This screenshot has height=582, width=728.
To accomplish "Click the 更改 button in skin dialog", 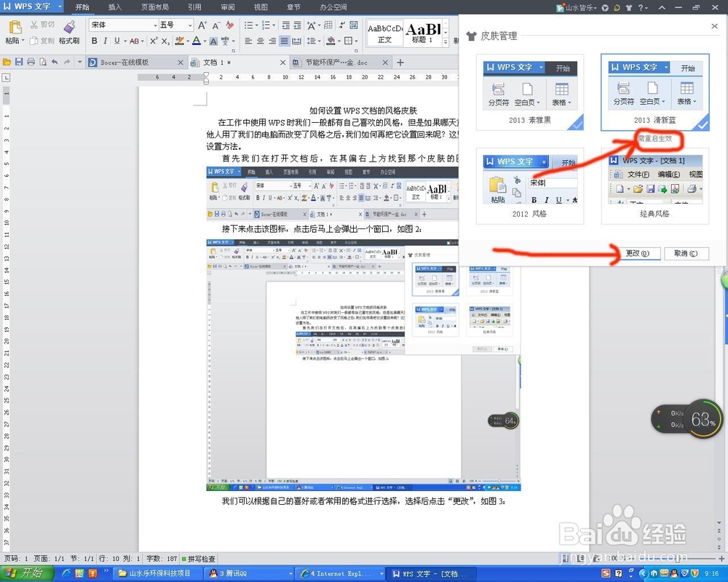I will tap(637, 253).
